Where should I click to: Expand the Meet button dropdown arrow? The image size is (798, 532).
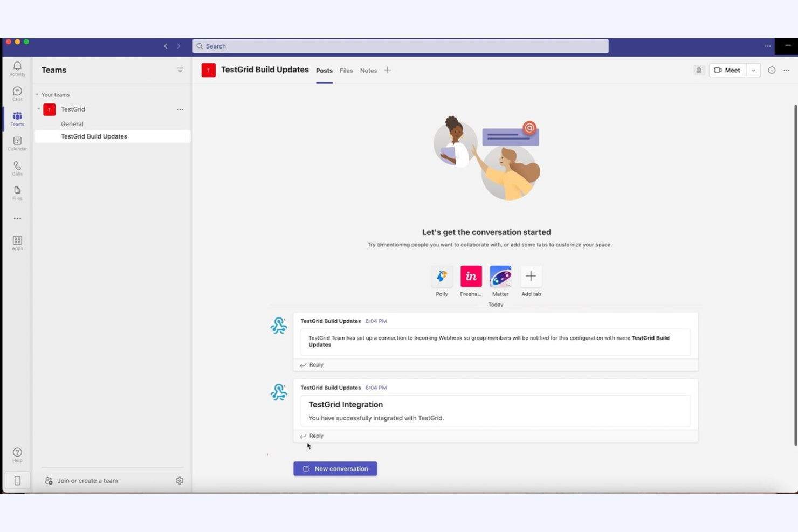tap(753, 70)
